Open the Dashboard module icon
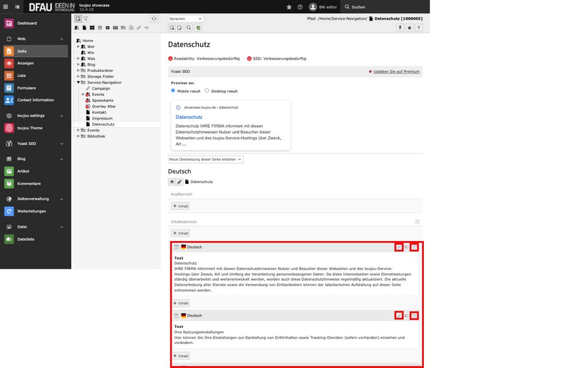The height and width of the screenshot is (368, 588). [9, 24]
